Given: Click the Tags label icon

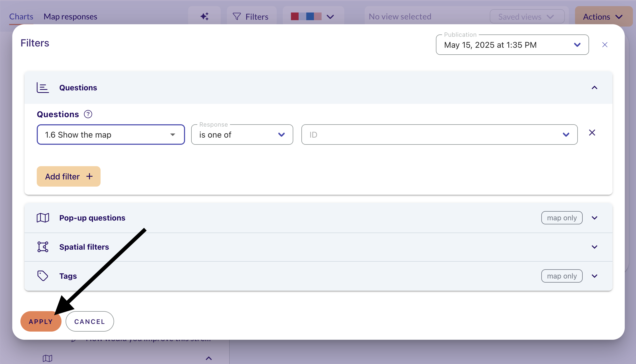Looking at the screenshot, I should tap(43, 276).
